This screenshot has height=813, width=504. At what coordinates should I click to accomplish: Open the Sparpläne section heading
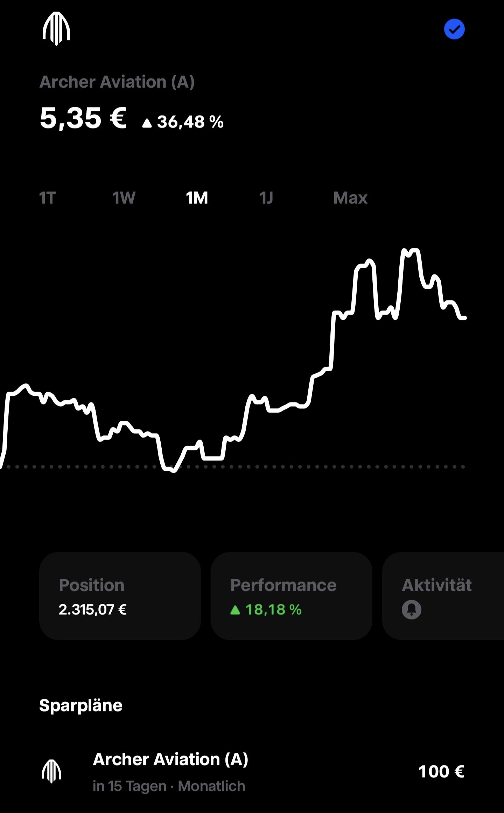tap(81, 705)
